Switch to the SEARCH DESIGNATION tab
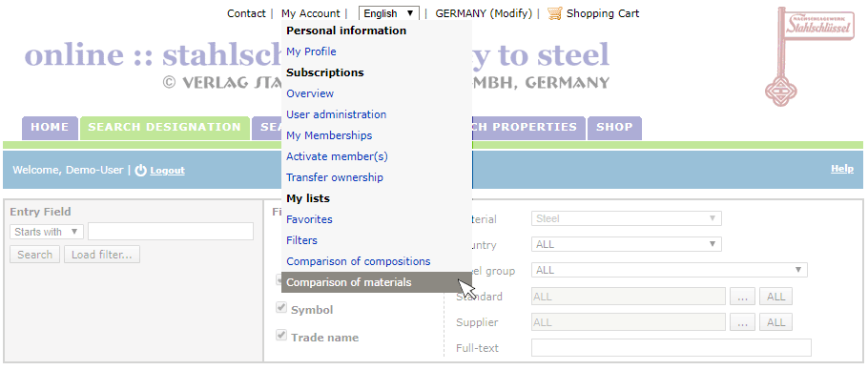The height and width of the screenshot is (370, 868). coord(164,128)
